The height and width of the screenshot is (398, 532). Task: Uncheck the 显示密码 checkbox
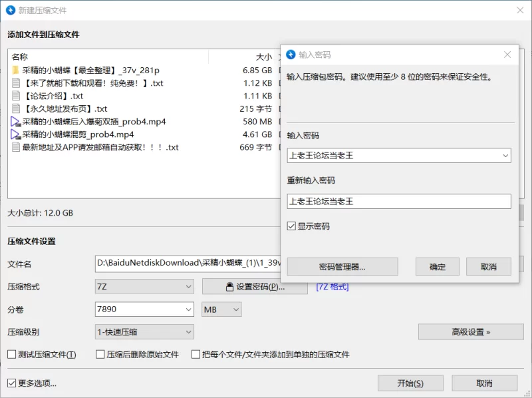click(x=291, y=226)
